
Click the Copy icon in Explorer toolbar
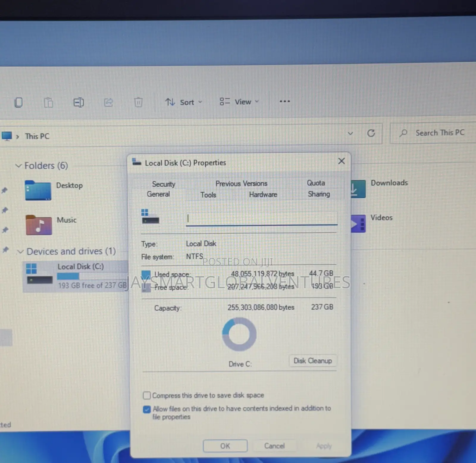[x=18, y=103]
